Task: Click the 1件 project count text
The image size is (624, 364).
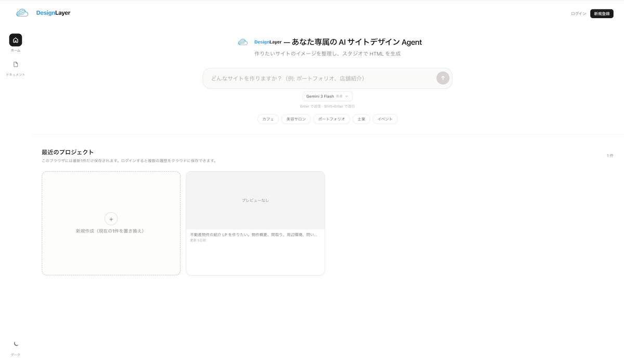Action: (610, 155)
